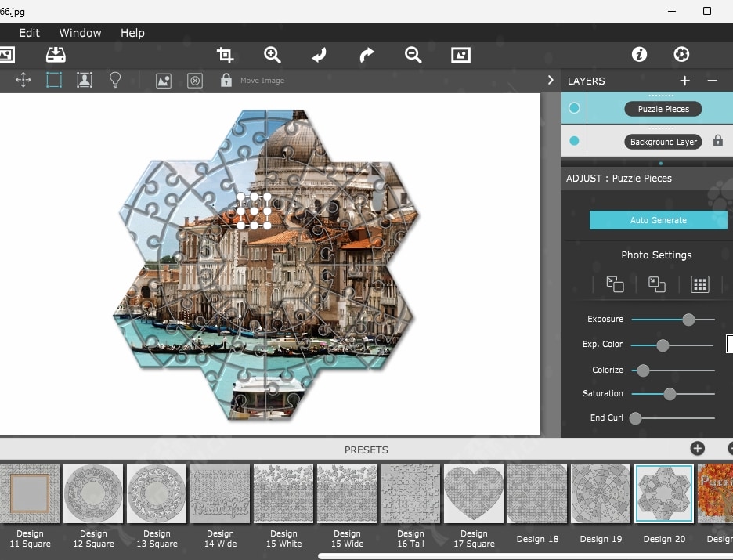Redo with the right curved arrow

coord(366,55)
